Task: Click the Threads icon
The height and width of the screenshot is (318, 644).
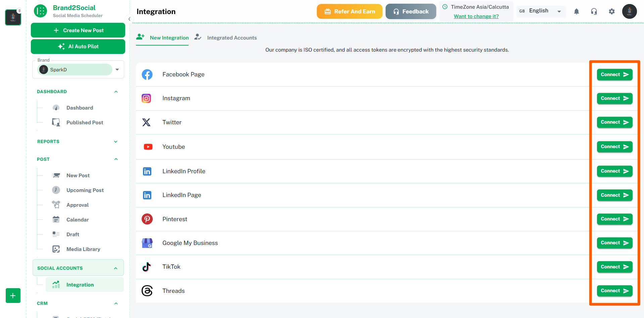Action: pos(147,291)
